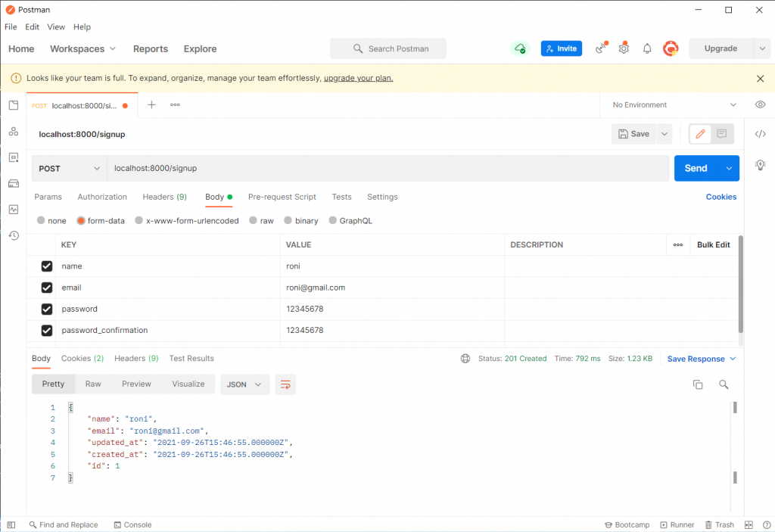
Task: Toggle the bottom-left sidebar panel icon
Action: 11,525
